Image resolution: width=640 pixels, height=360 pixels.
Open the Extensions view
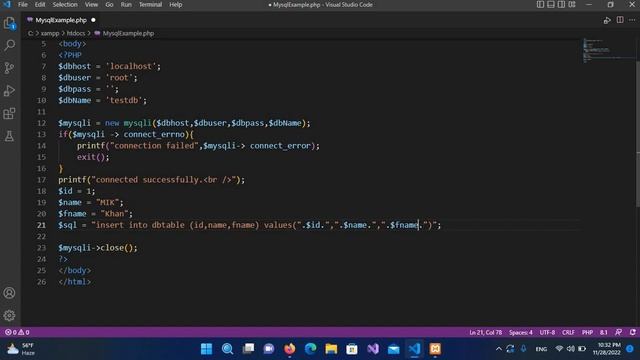click(9, 113)
